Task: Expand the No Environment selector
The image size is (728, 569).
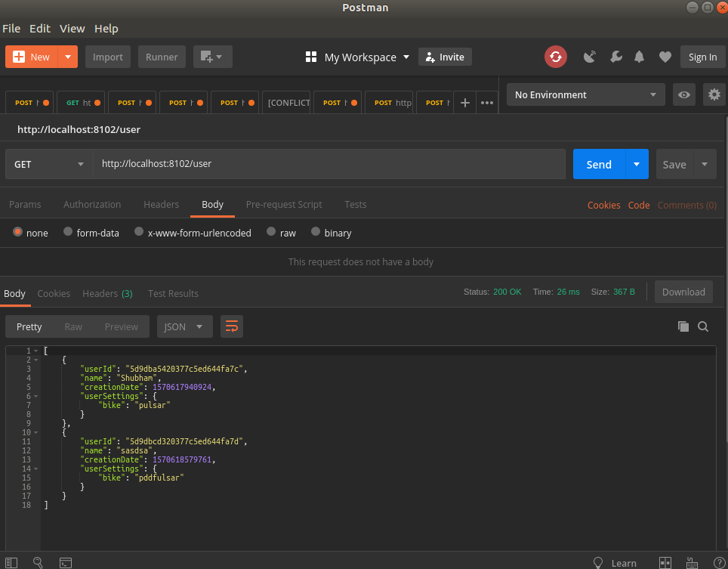Action: (585, 94)
